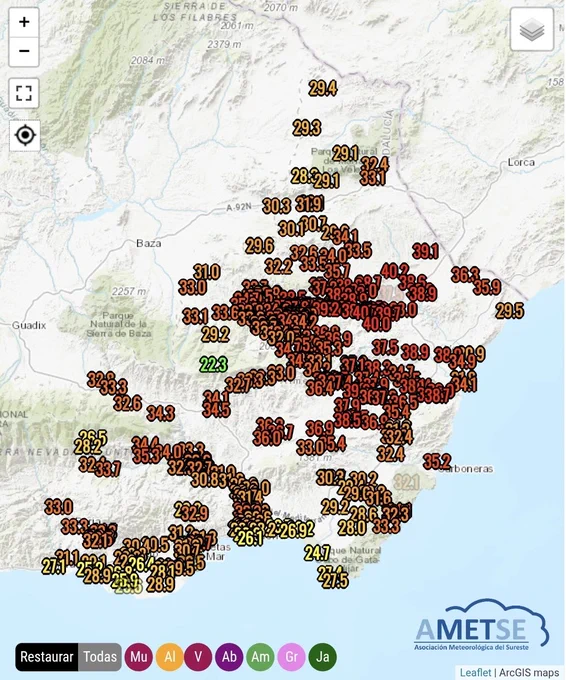Zoom out of the map
Screen dimensions: 566x680
point(24,51)
